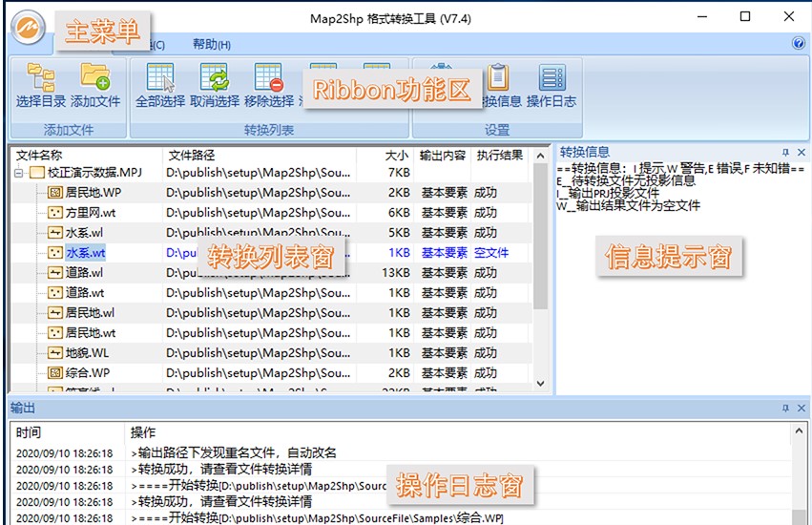Click 全部选择 to select all files
Image resolution: width=812 pixels, height=525 pixels.
click(x=160, y=78)
